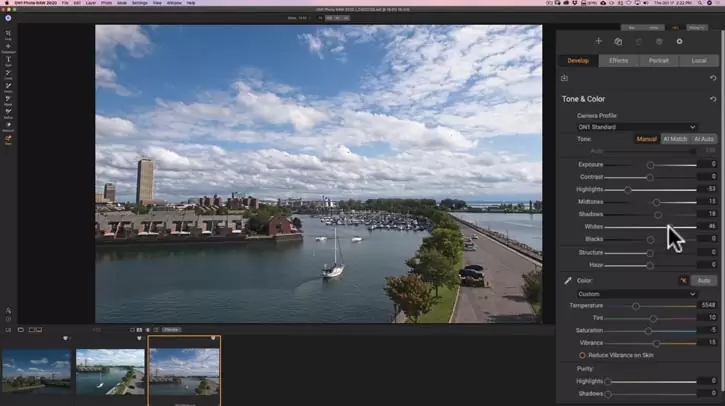This screenshot has width=725, height=406.
Task: Click the user icon at lower left
Action: (x=8, y=311)
